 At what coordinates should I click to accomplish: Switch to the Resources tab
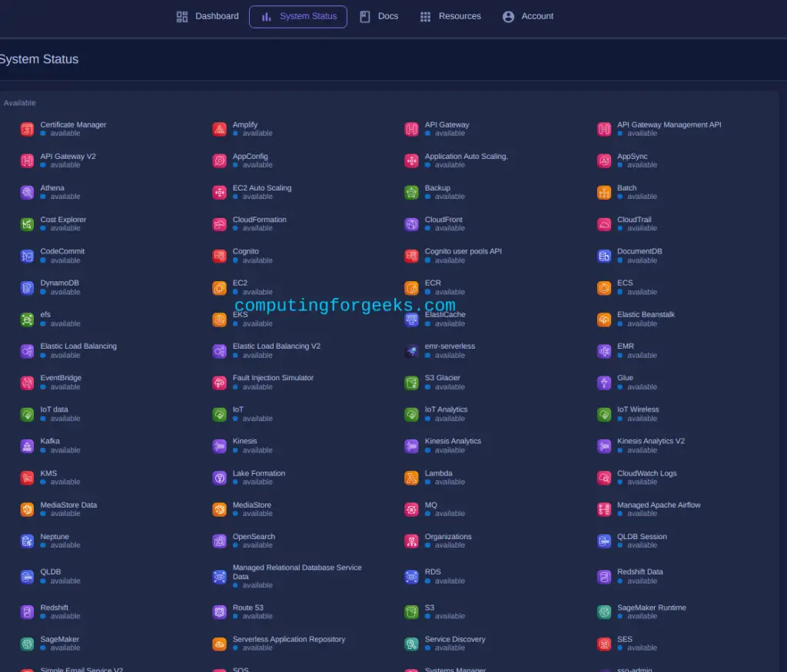[x=450, y=17]
